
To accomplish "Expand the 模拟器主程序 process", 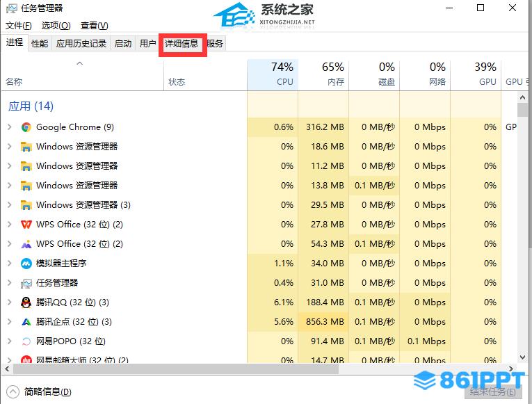I will 10,264.
